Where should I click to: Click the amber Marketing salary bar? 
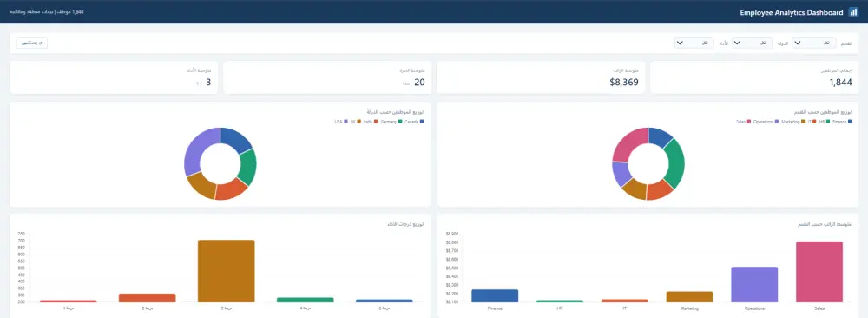pos(689,296)
